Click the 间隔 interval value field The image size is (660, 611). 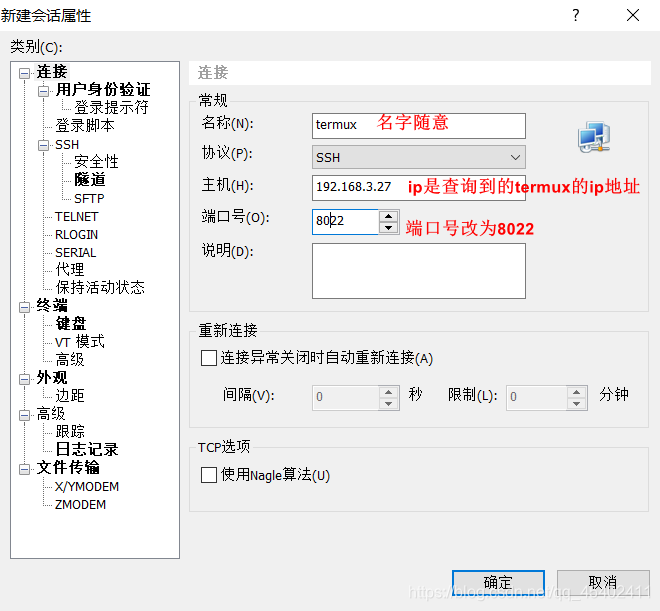coord(346,398)
